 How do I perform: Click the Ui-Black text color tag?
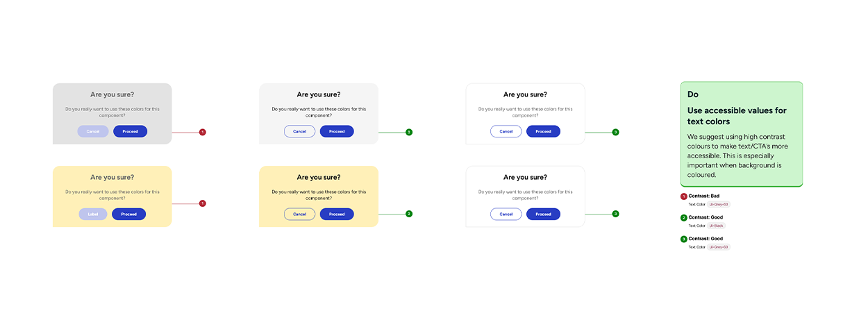(716, 226)
